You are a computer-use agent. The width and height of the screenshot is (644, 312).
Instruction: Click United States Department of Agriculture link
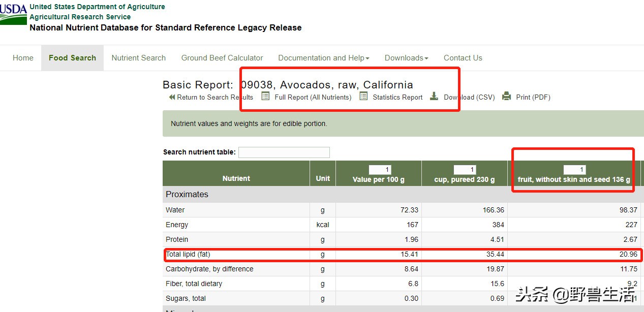coord(97,7)
